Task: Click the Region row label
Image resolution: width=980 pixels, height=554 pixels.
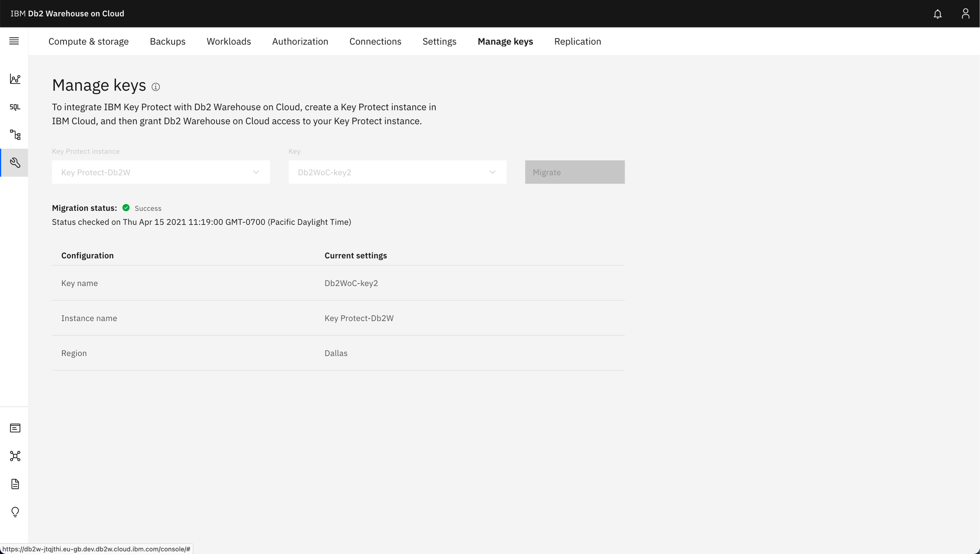Action: [x=74, y=353]
